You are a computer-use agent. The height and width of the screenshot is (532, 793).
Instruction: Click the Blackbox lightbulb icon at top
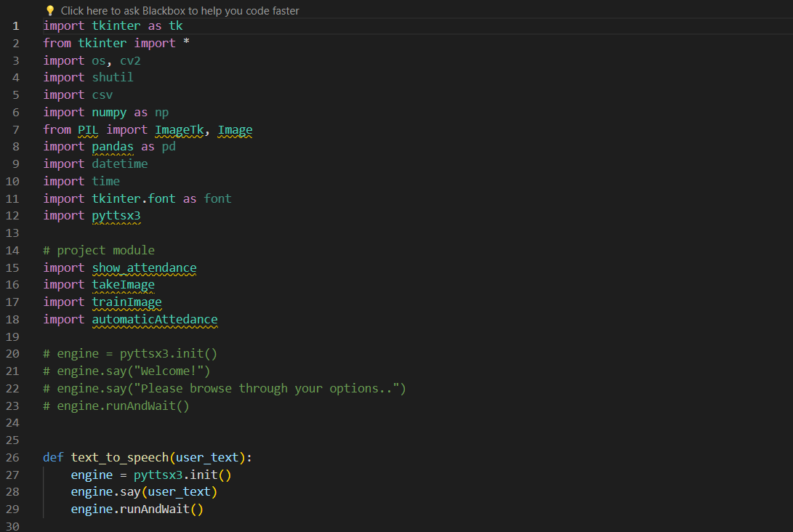coord(49,11)
